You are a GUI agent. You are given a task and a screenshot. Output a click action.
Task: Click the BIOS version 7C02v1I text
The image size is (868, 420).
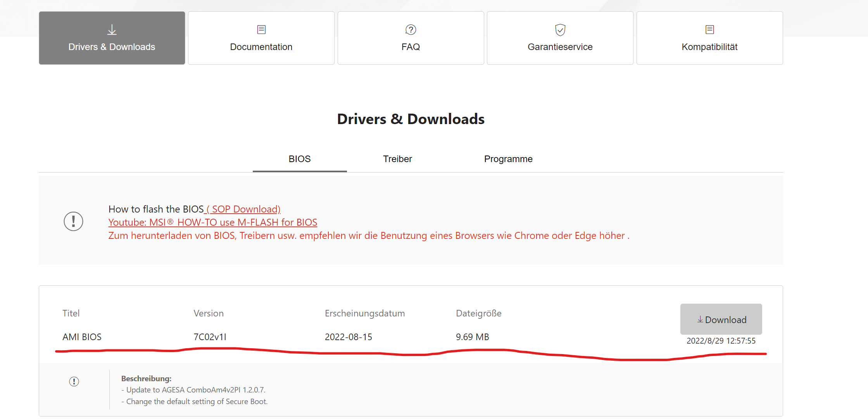point(210,337)
